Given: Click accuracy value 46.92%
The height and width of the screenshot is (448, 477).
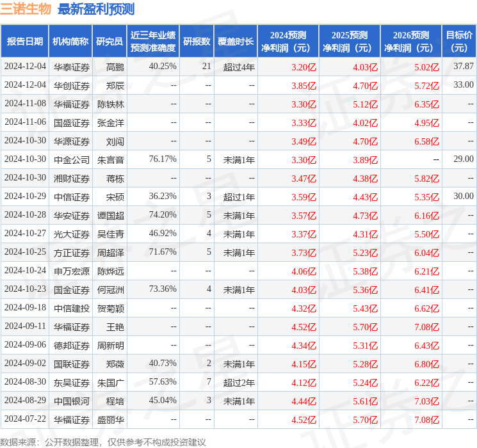Looking at the screenshot, I should pos(163,233).
